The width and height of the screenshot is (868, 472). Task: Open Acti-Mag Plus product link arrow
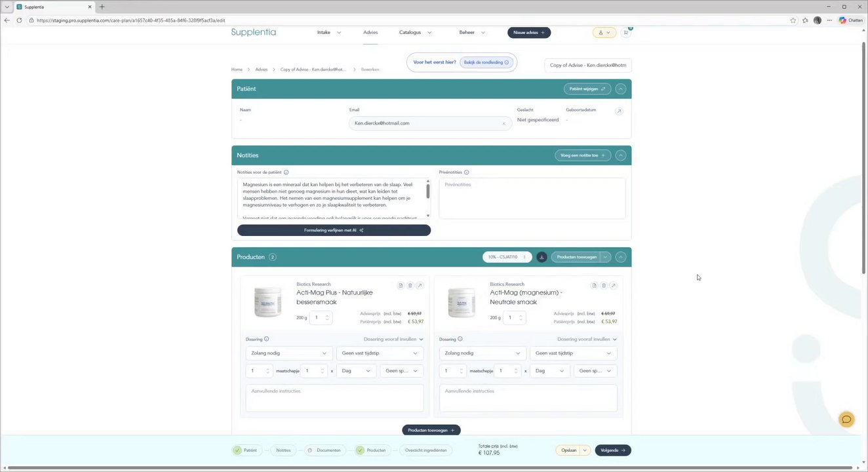(420, 285)
